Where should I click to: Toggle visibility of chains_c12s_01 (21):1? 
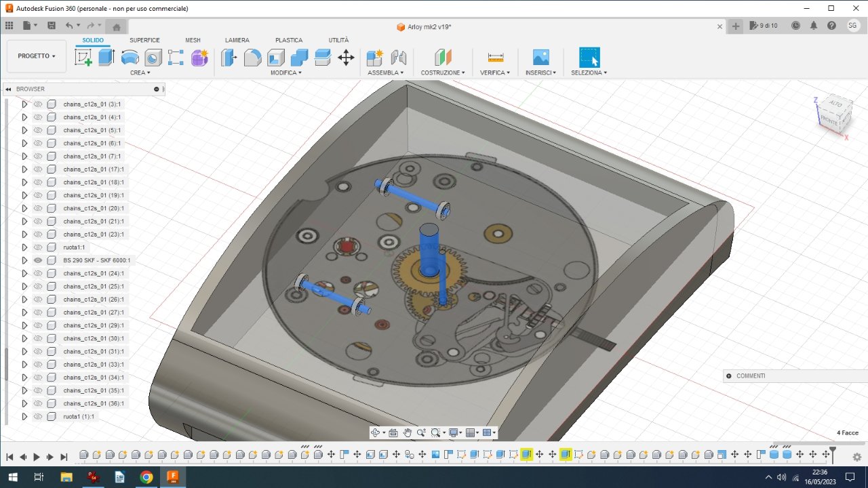coord(38,221)
